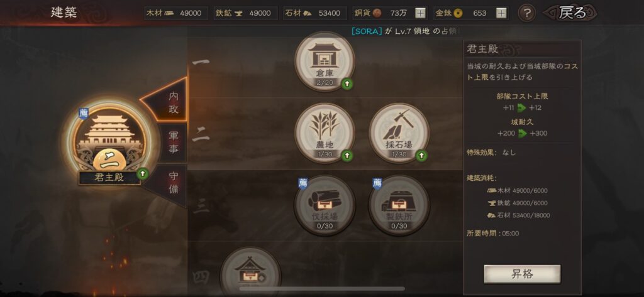Open the 倉庫 warehouse building icon
Image resolution: width=644 pixels, height=297 pixels.
pos(325,62)
